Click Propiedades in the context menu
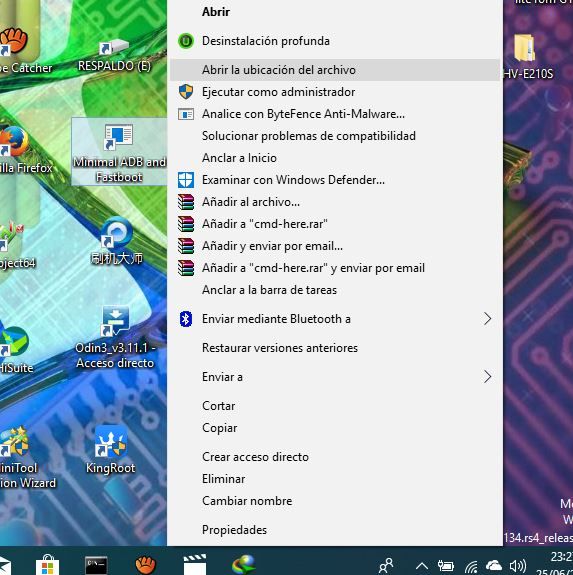This screenshot has height=575, width=573. click(x=335, y=530)
